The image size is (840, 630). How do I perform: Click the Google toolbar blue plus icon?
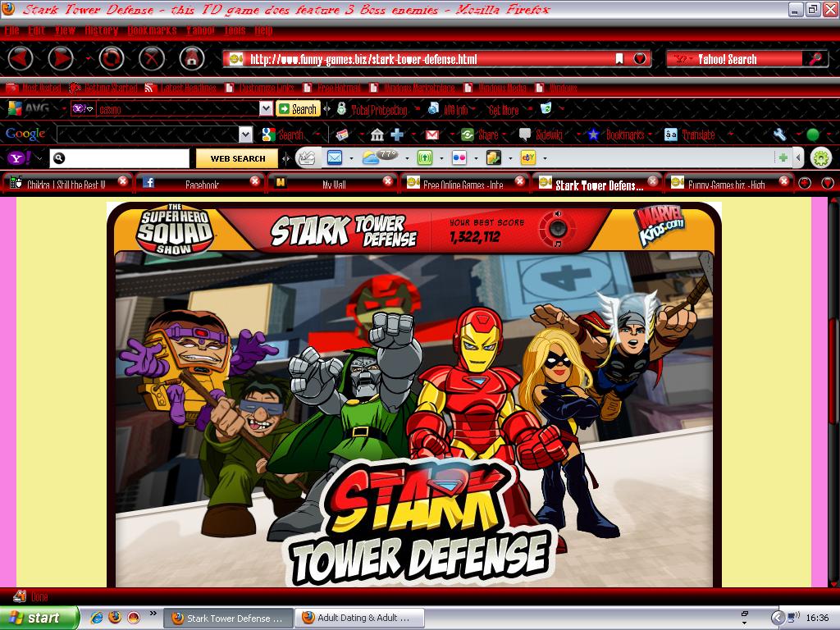(397, 135)
